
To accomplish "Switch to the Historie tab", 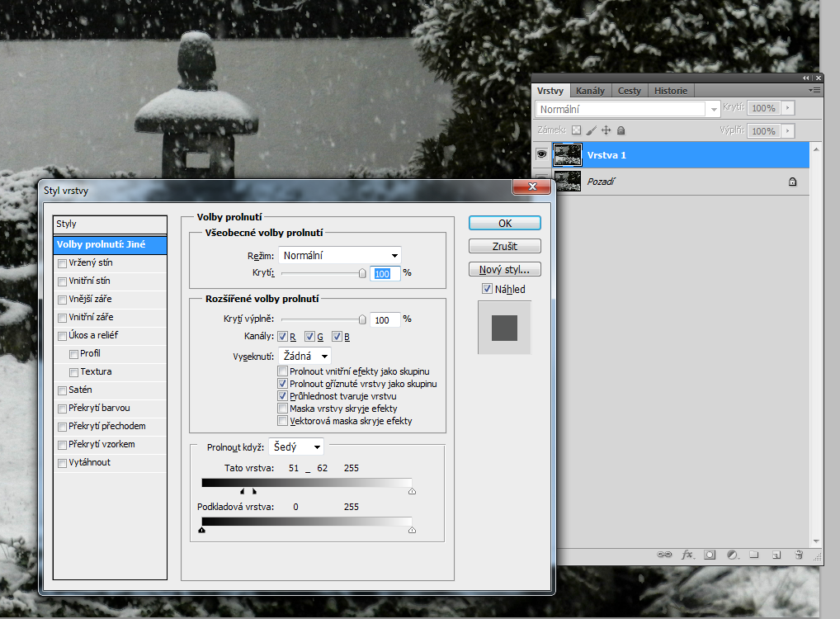I will point(671,91).
